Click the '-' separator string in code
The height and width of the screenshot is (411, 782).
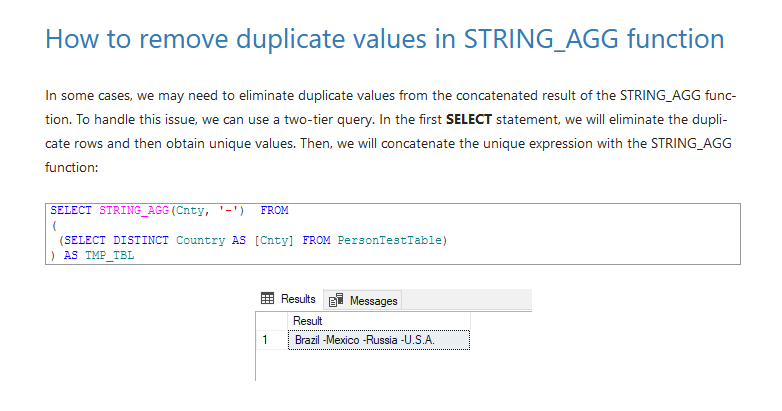(x=228, y=210)
